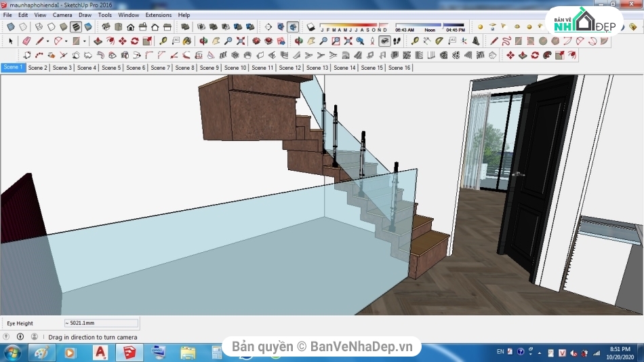
Task: Open the Draw menu
Action: (85, 15)
